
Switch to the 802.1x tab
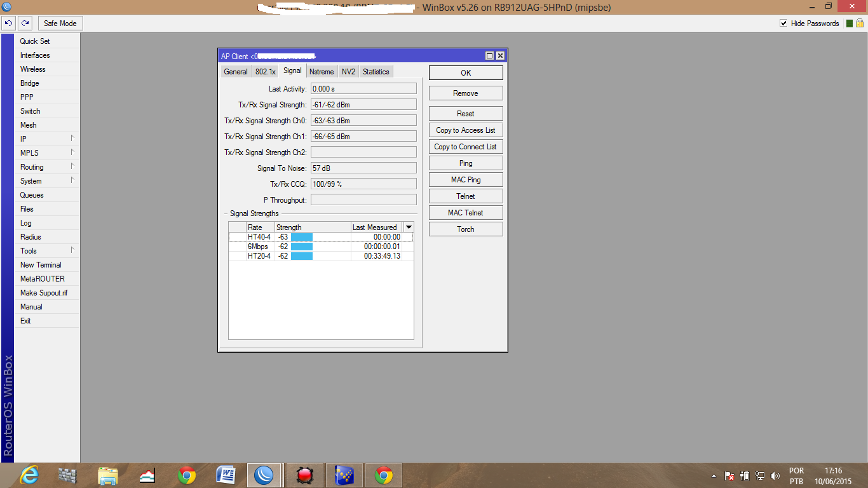pyautogui.click(x=266, y=72)
